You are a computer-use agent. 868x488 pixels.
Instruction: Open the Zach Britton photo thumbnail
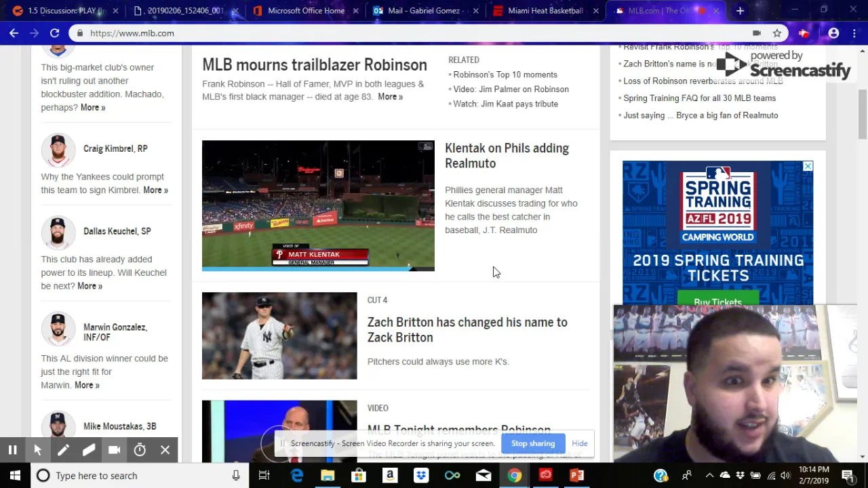coord(279,335)
